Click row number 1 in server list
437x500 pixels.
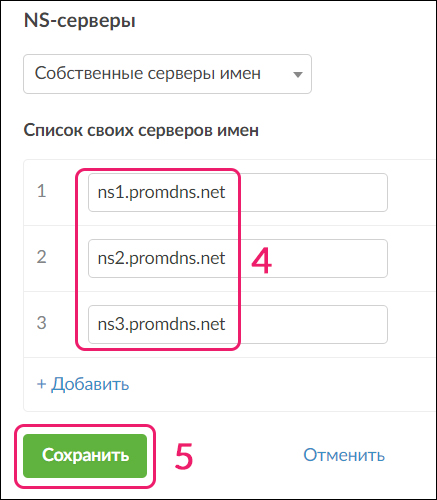tap(42, 191)
